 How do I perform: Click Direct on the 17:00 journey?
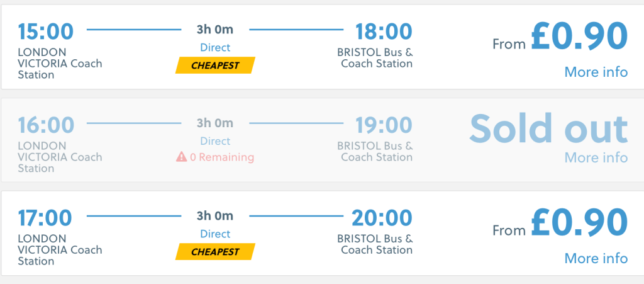click(215, 234)
